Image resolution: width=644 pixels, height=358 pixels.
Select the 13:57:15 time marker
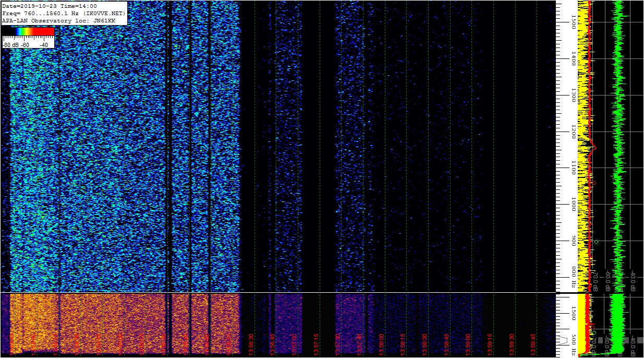click(317, 345)
